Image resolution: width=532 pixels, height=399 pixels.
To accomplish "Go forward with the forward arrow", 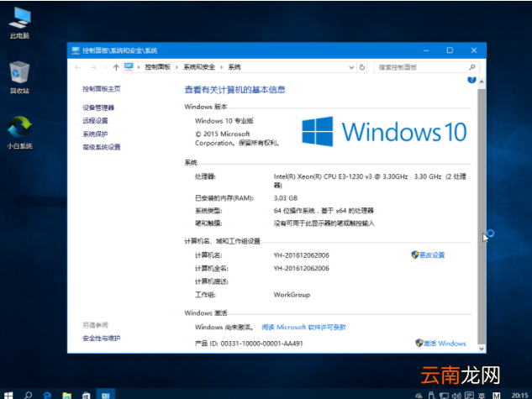I will (92, 67).
